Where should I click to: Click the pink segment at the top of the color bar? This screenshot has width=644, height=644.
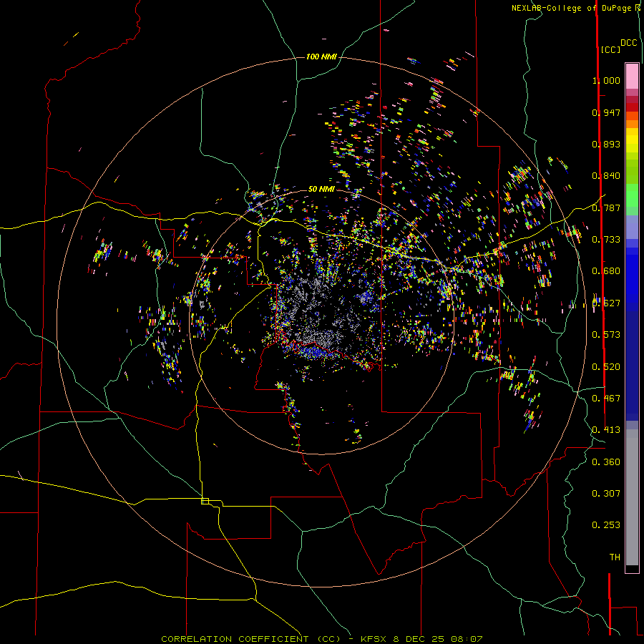tap(632, 76)
